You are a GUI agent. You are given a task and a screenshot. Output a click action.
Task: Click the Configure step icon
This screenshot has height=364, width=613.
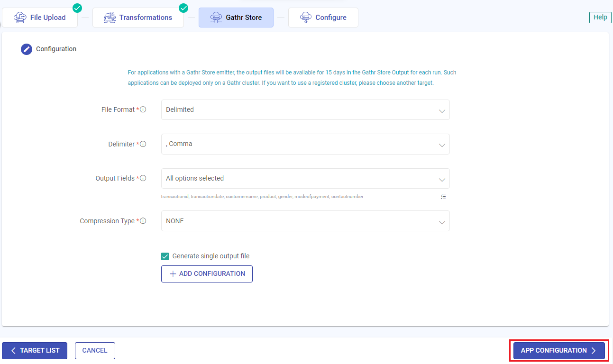tap(306, 18)
